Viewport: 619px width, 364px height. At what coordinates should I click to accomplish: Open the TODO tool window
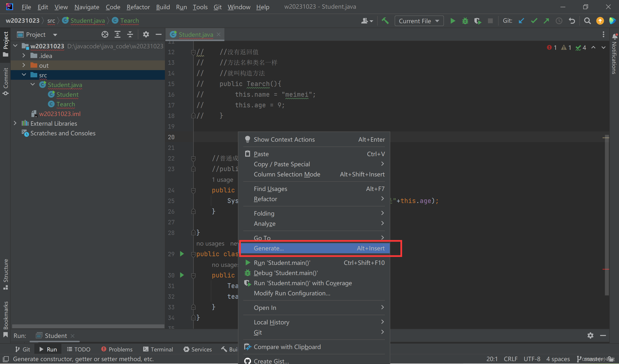click(x=79, y=349)
